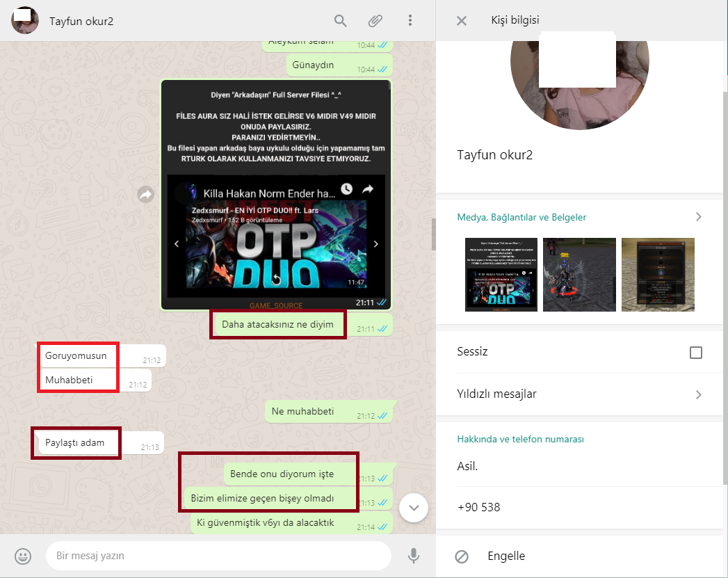Open contact profile photo in chat header
Image resolution: width=728 pixels, height=578 pixels.
pyautogui.click(x=24, y=20)
